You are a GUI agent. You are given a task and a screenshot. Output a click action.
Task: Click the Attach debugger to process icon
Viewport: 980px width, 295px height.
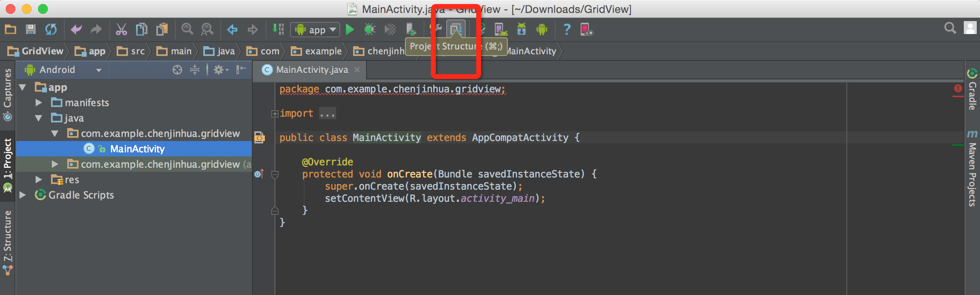411,29
